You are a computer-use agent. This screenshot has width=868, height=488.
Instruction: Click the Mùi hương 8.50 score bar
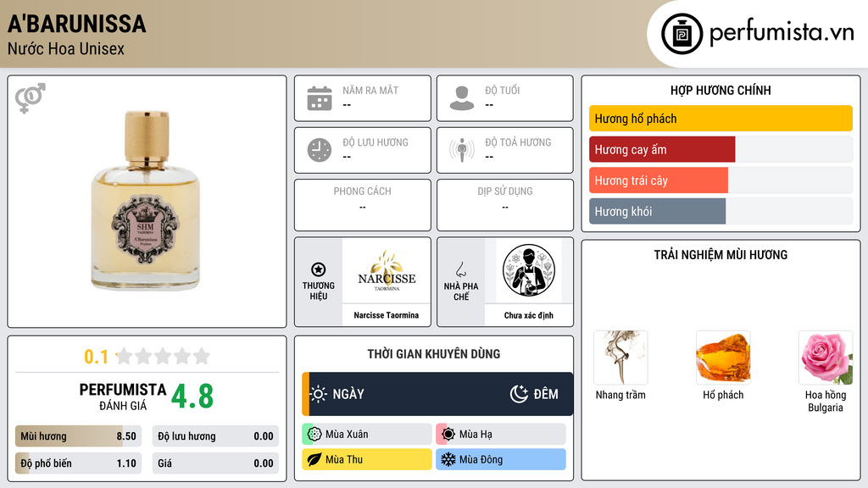pos(78,436)
